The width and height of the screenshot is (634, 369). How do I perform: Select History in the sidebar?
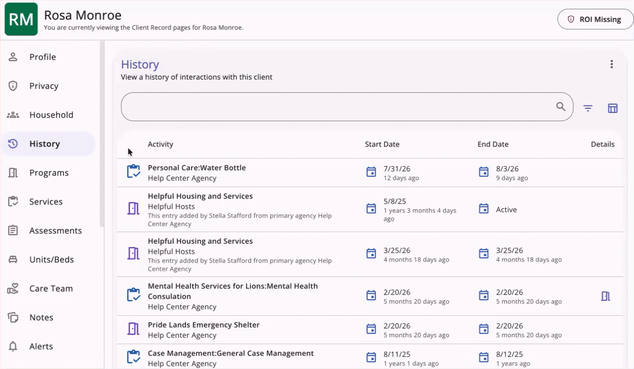[x=49, y=143]
